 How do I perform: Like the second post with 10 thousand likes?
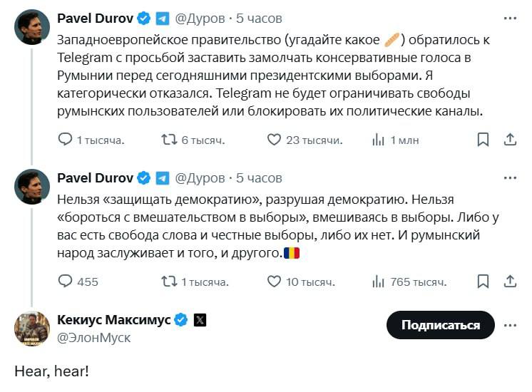(274, 282)
